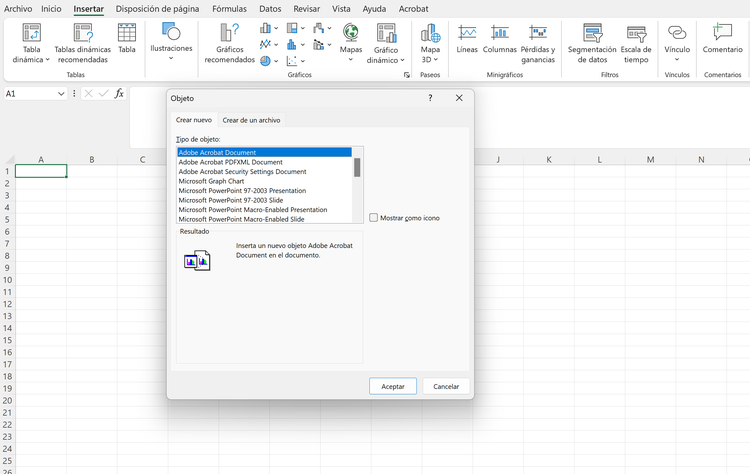
Task: Select Microsoft PowerPoint 97-2003 Slide
Action: pyautogui.click(x=265, y=200)
